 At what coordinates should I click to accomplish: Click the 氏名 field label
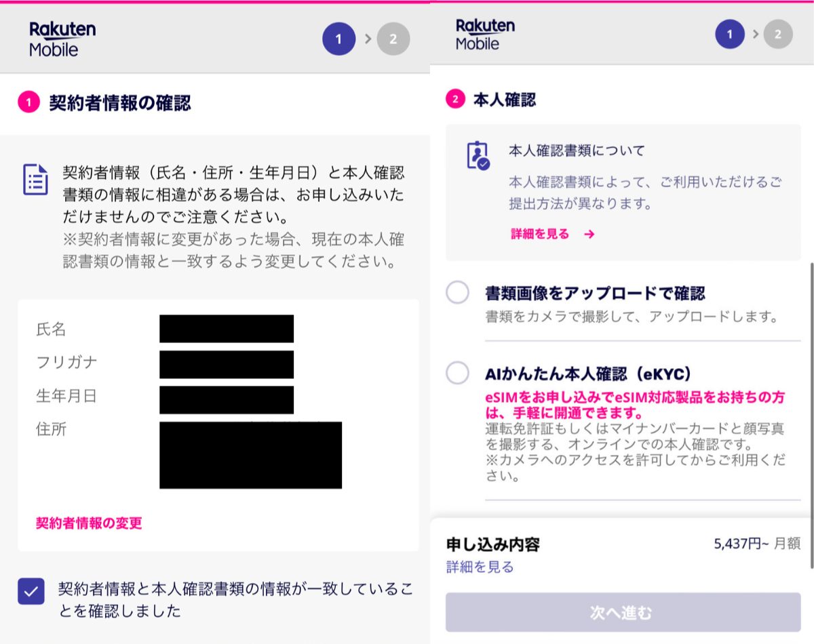click(51, 329)
